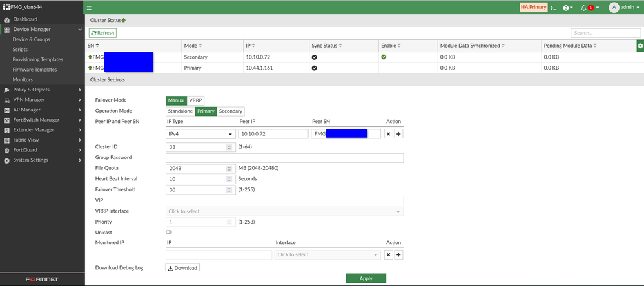Open the CLI console icon
The height and width of the screenshot is (286, 644).
[x=554, y=8]
